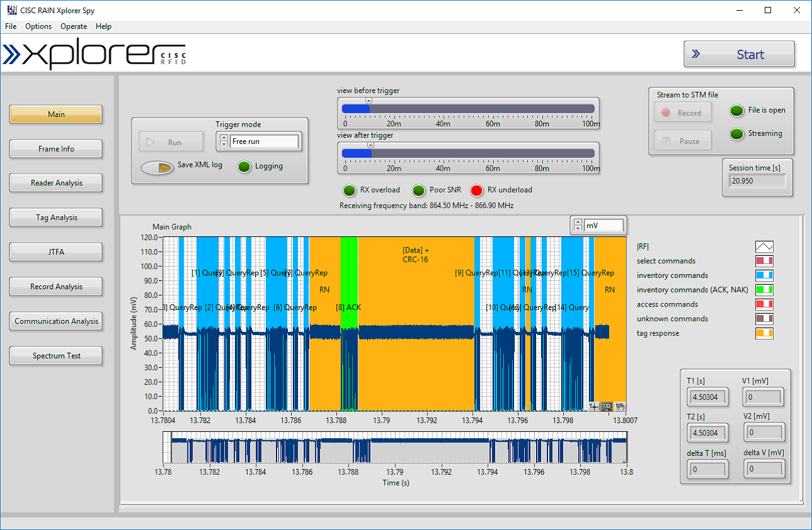The image size is (812, 530).
Task: Click the RX overload indicator LED
Action: [x=349, y=190]
